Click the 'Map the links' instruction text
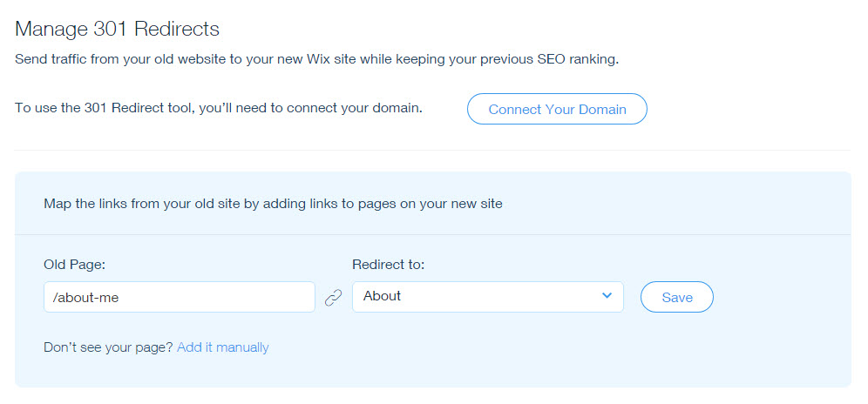Screen dimensions: 868x404 pyautogui.click(x=273, y=204)
